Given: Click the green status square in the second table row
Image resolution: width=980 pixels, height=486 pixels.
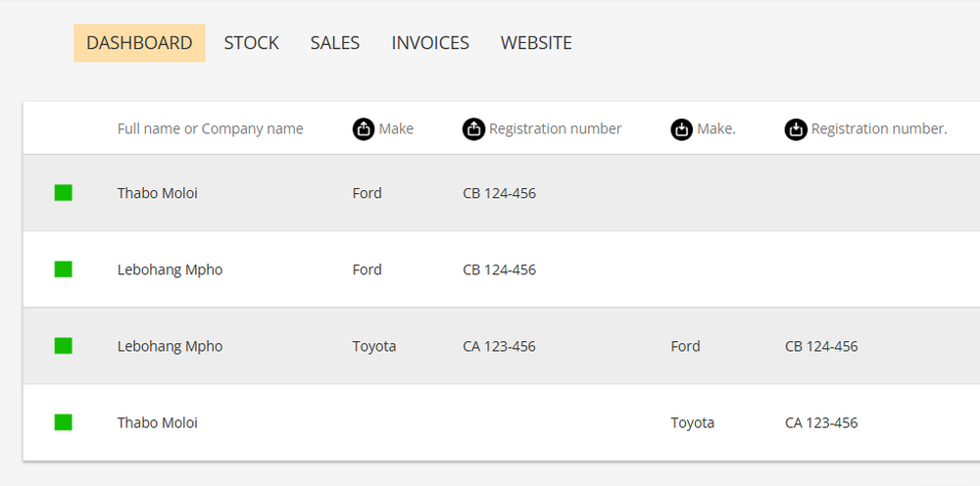Looking at the screenshot, I should click(64, 269).
